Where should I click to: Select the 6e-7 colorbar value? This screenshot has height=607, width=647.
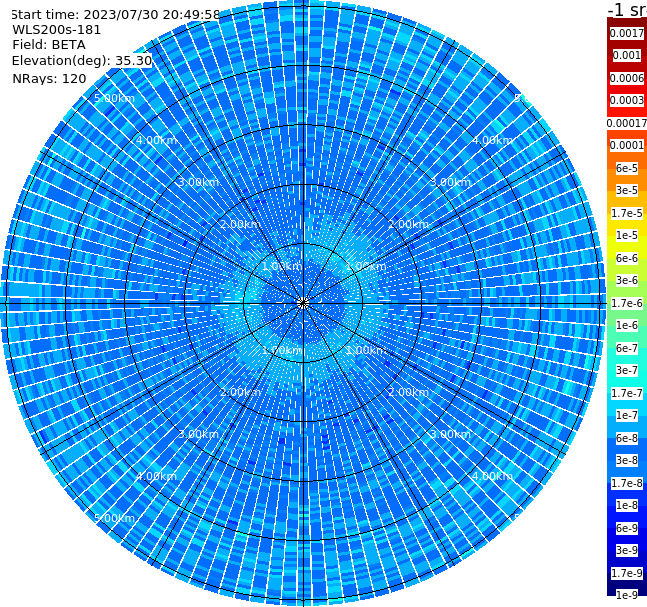click(x=627, y=348)
